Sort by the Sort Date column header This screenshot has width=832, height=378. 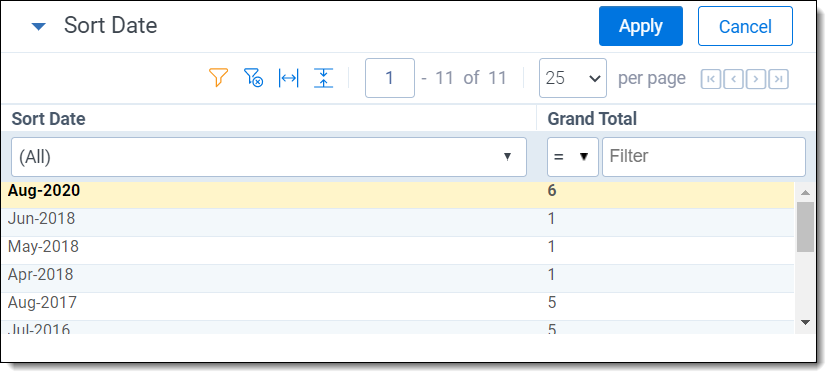[48, 119]
